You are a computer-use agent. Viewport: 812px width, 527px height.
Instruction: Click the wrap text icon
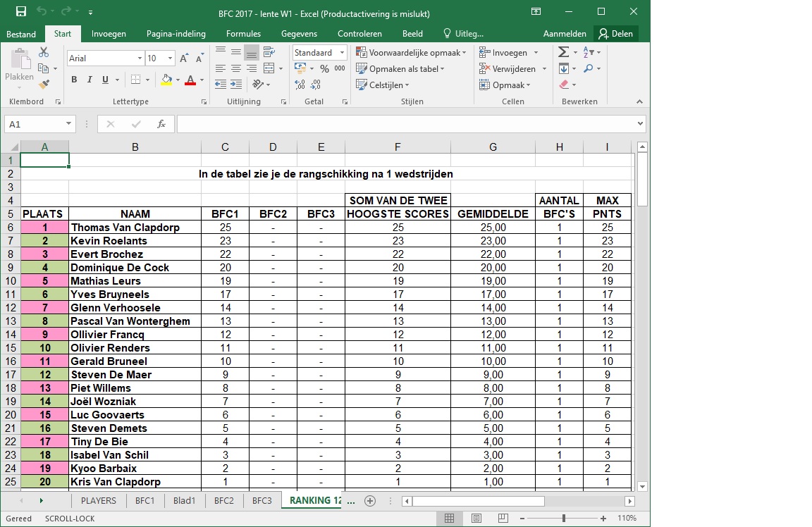pos(269,53)
